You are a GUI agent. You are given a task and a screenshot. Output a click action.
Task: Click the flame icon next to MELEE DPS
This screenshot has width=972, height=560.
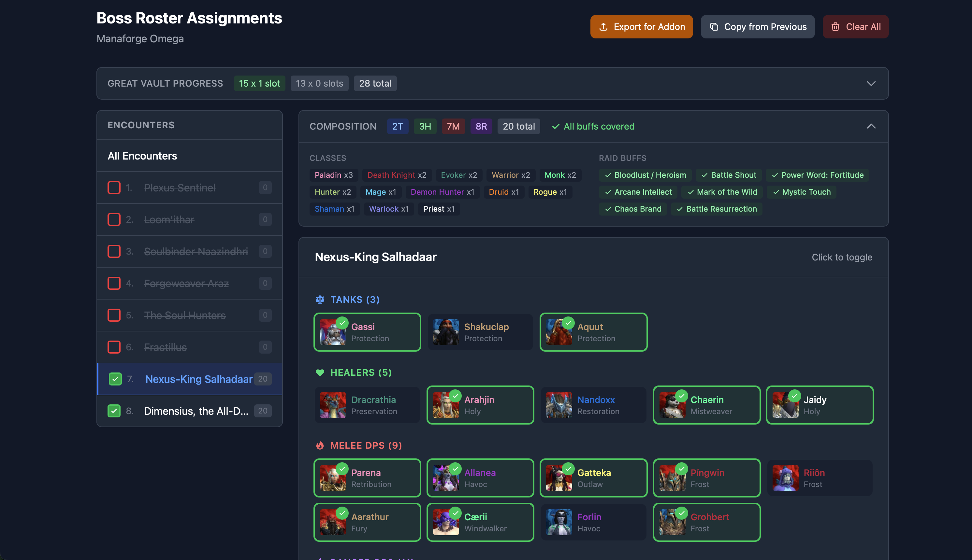point(321,445)
